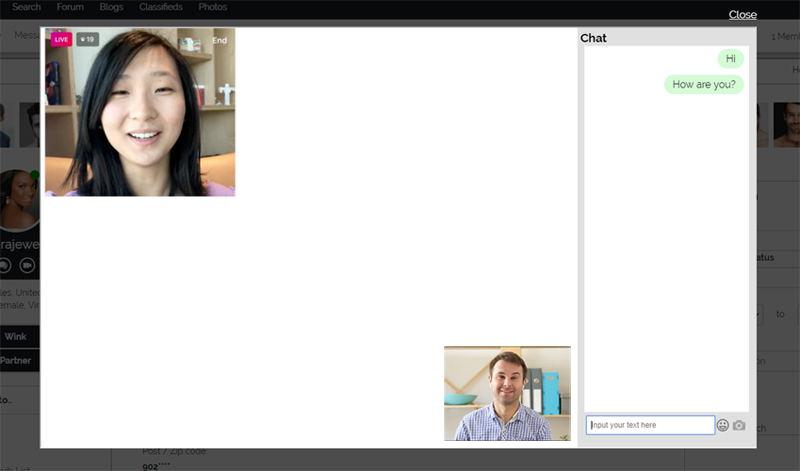Click the LIVE badge on video
Viewport: 800px width, 471px height.
coord(61,39)
